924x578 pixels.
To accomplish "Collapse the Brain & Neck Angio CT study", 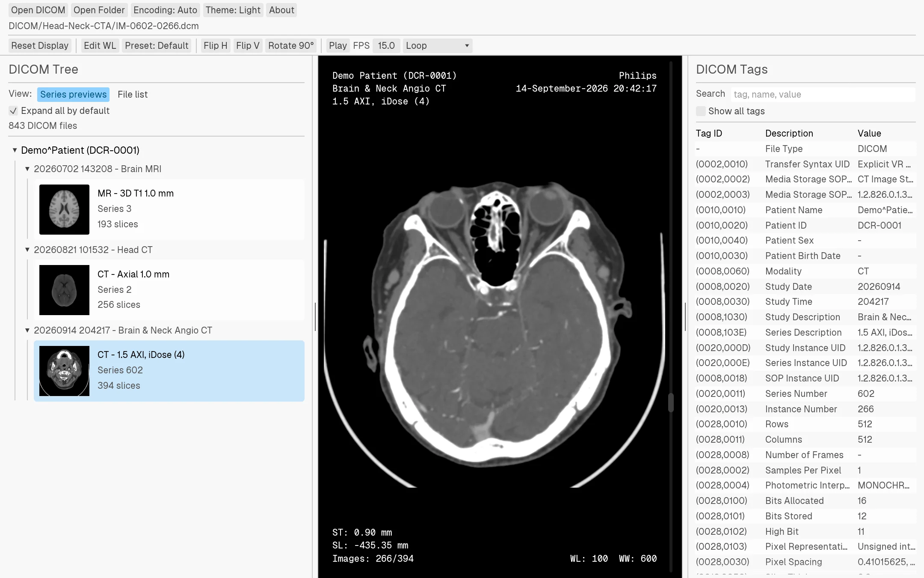I will coord(27,330).
